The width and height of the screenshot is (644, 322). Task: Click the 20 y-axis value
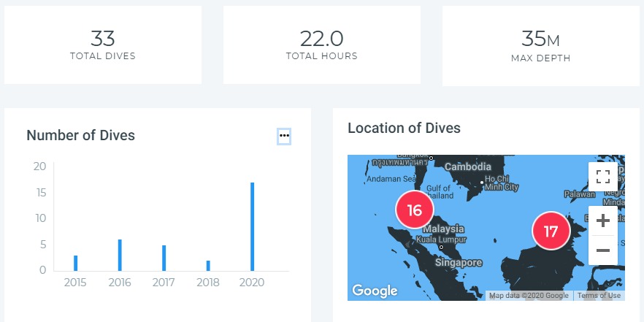coord(40,166)
